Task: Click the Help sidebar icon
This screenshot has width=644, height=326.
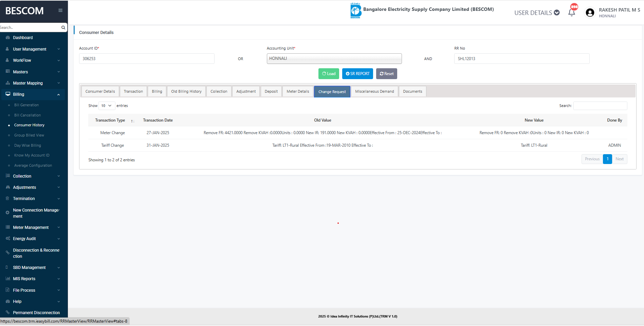Action: [7, 302]
